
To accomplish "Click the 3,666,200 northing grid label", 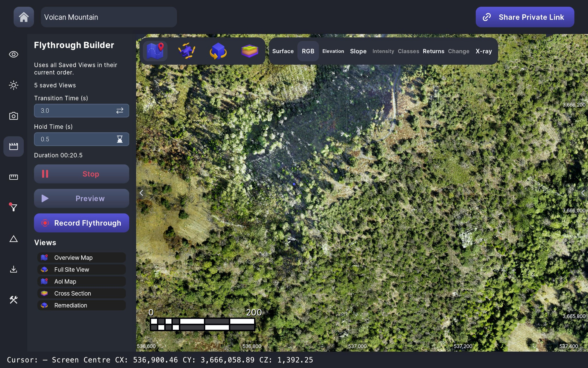I will pos(574,105).
